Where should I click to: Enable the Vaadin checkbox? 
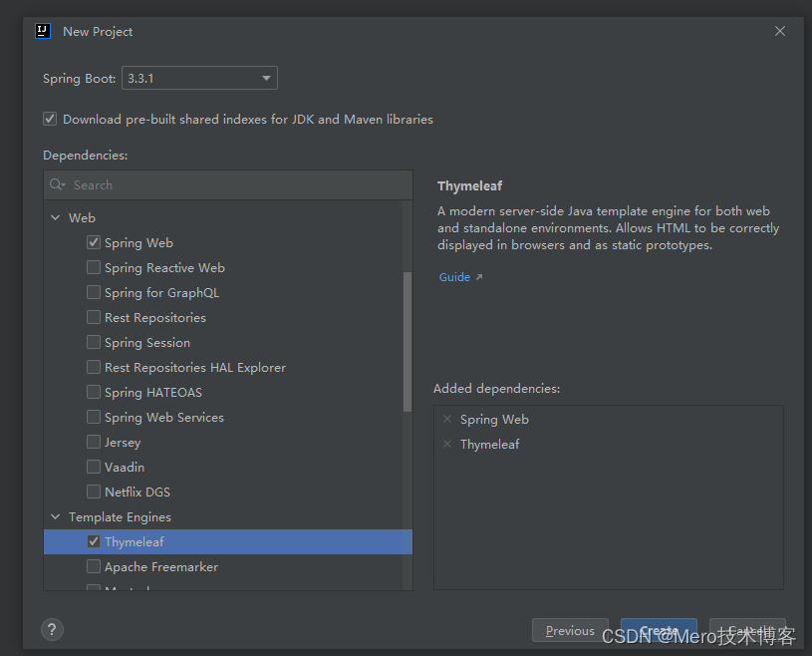(x=94, y=467)
